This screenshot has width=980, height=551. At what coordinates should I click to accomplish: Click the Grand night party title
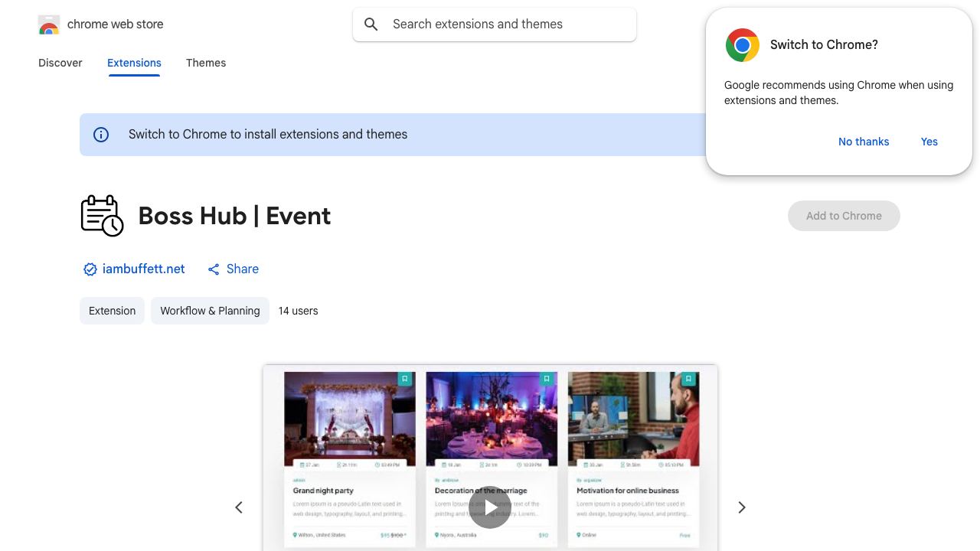coord(323,491)
